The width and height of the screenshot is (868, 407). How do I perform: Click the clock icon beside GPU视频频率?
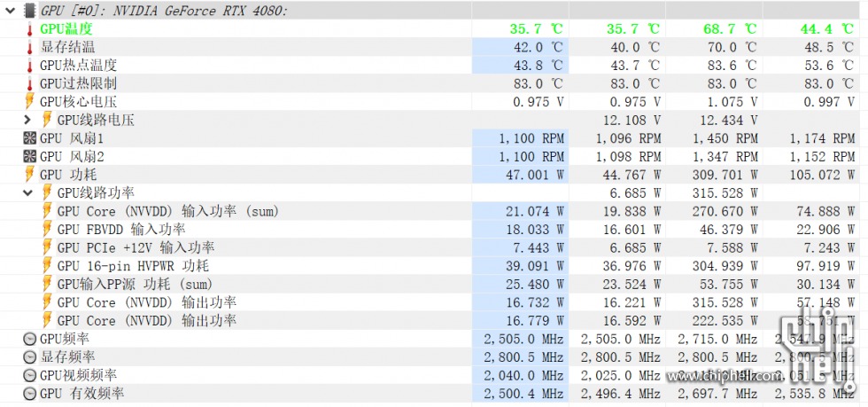coord(30,375)
